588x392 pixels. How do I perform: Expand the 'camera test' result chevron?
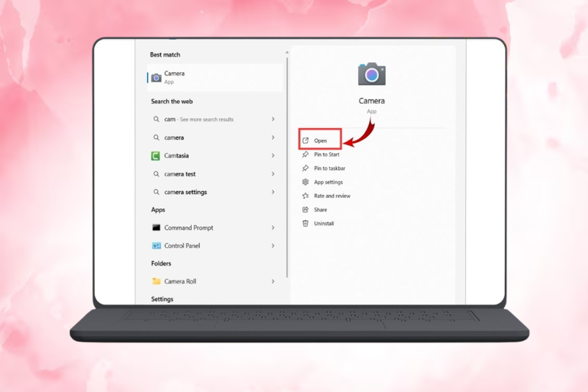pos(273,174)
